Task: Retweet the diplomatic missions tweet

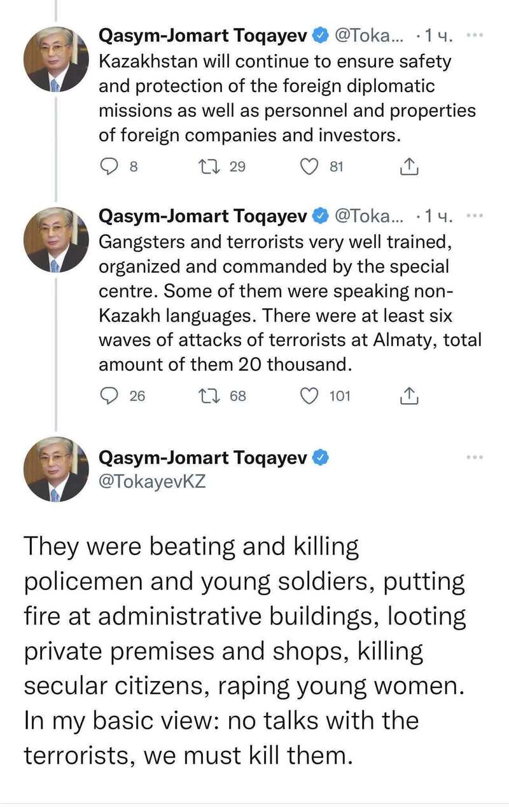Action: (x=208, y=167)
